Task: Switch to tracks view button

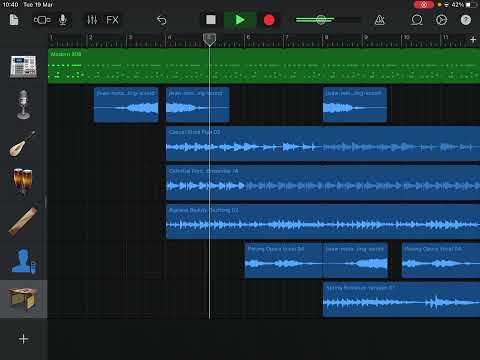Action: [x=42, y=20]
